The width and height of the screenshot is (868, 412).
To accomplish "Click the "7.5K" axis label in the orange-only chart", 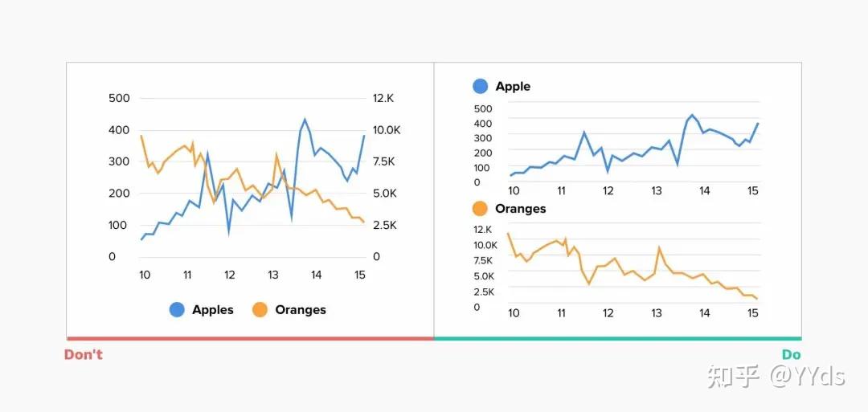I will [x=483, y=260].
